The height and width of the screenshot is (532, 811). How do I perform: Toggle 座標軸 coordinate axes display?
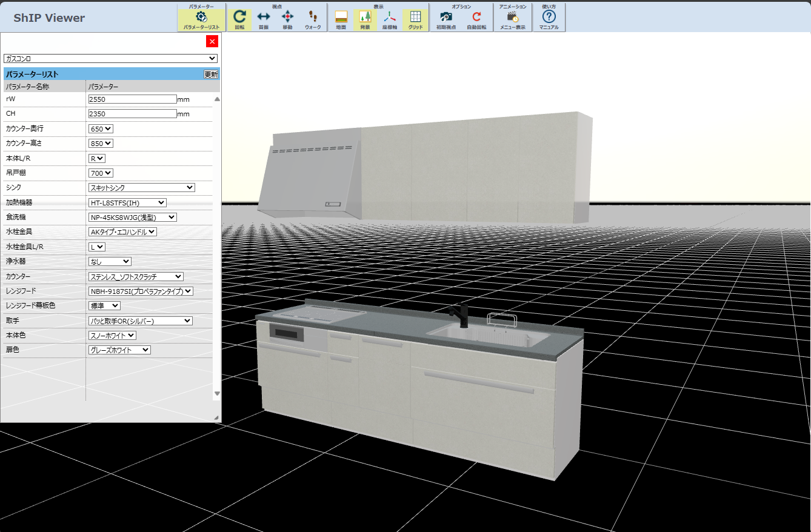click(x=389, y=17)
